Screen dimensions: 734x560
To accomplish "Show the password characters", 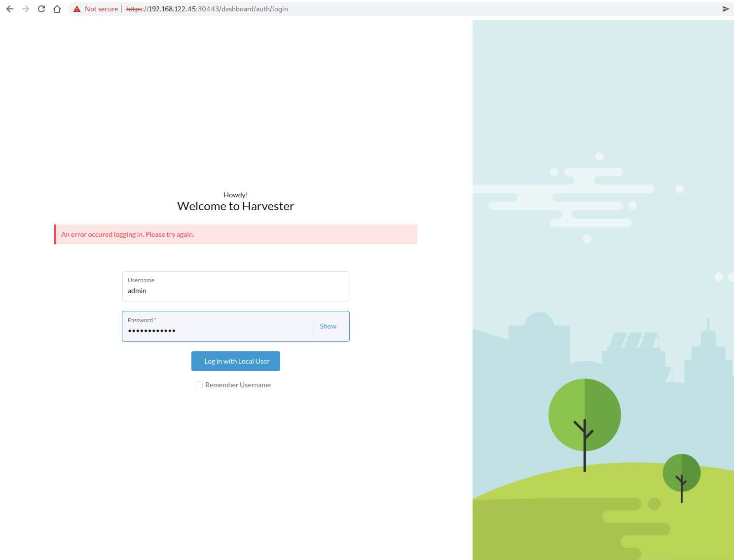I will coord(328,326).
